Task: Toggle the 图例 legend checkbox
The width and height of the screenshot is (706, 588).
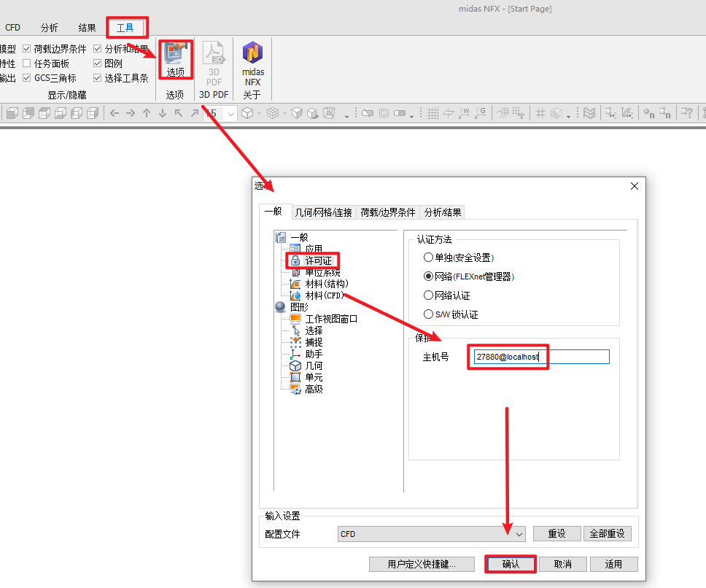Action: pyautogui.click(x=97, y=63)
